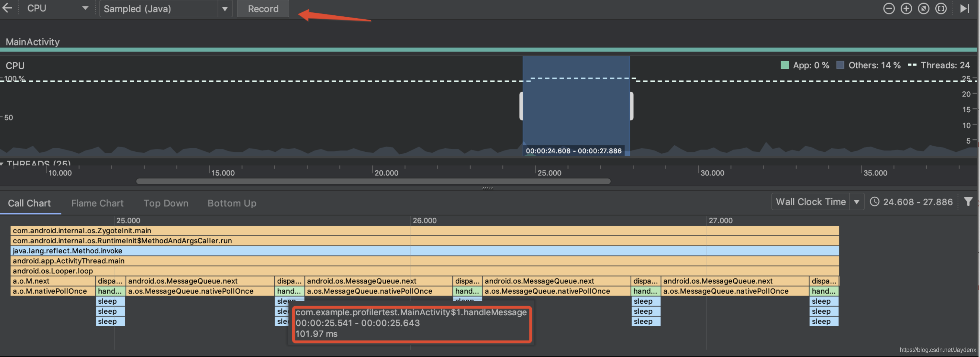This screenshot has width=980, height=357.
Task: Zoom out the profiler timeline
Action: [x=889, y=8]
